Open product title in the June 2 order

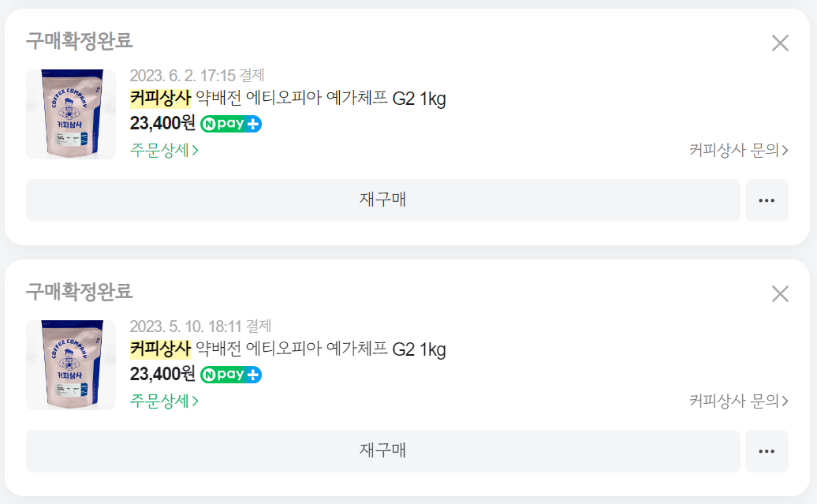288,98
